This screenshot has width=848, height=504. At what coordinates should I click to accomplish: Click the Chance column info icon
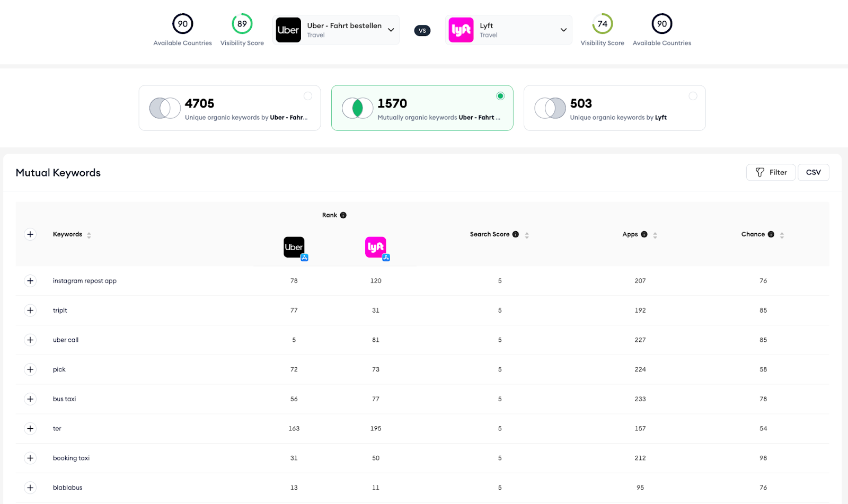click(771, 234)
